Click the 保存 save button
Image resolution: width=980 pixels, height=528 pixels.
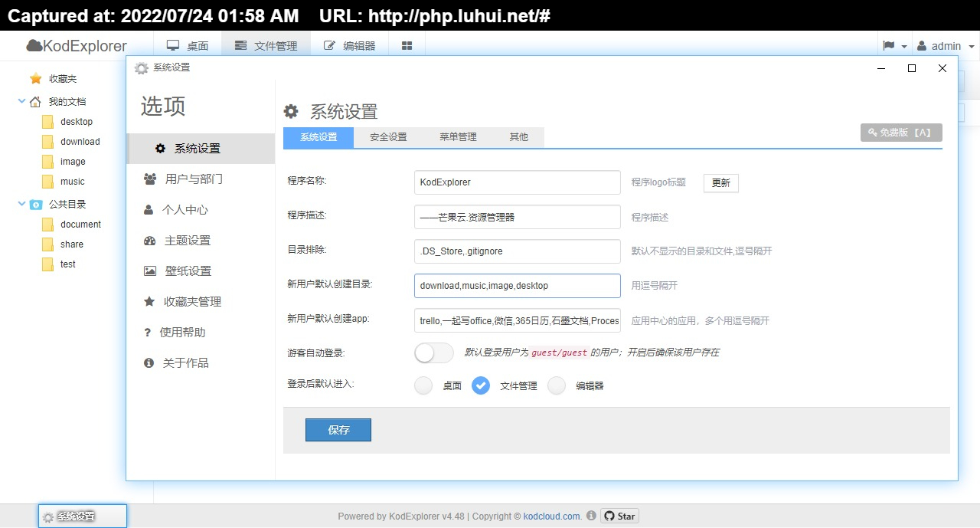338,430
